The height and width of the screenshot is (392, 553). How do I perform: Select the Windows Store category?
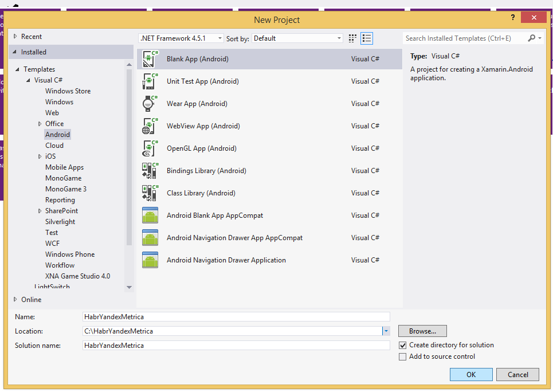coord(68,91)
